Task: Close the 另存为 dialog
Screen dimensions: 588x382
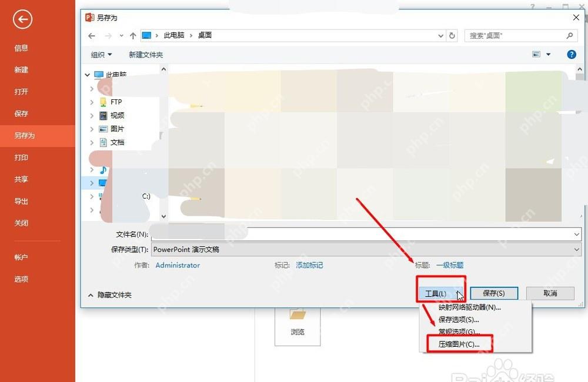Action: pos(576,18)
